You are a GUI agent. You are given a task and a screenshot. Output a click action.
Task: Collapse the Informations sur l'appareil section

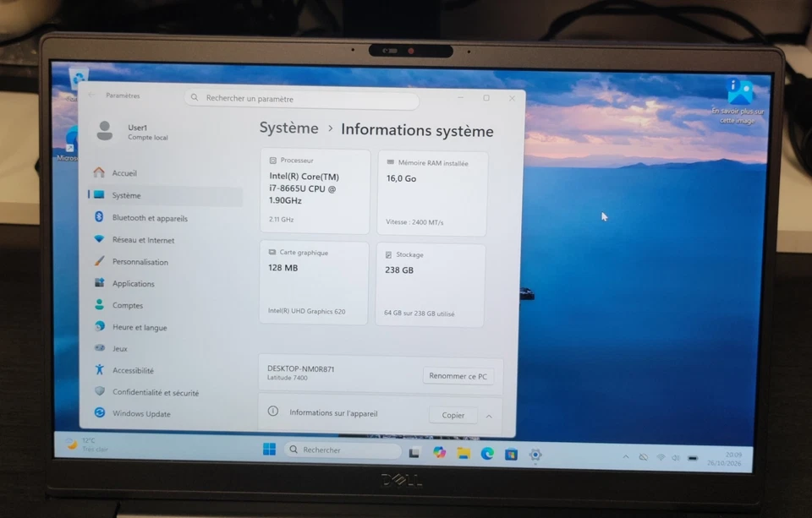click(x=489, y=416)
